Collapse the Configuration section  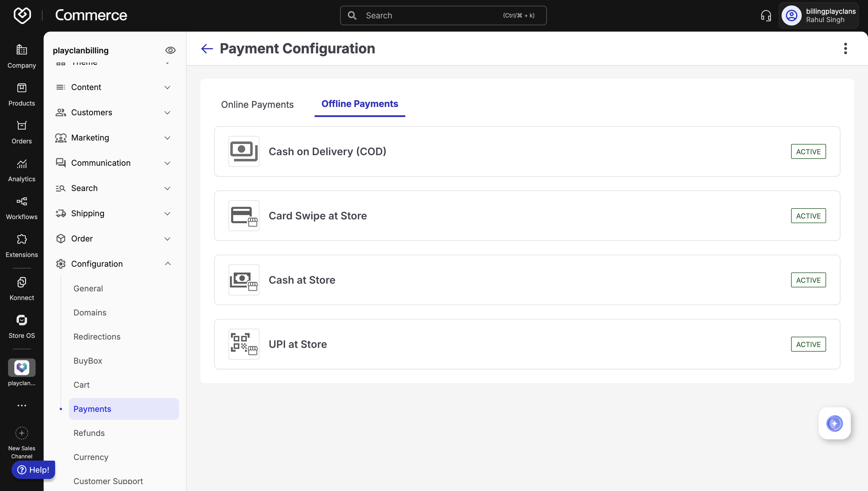click(167, 264)
